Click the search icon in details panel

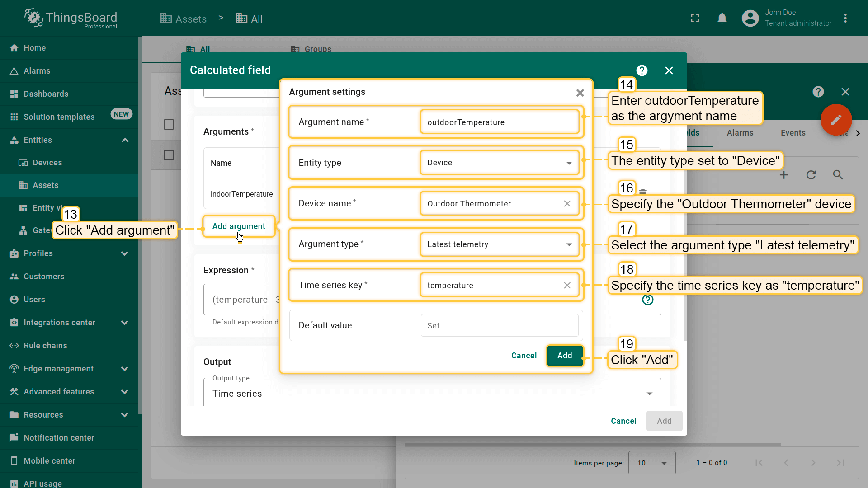(838, 175)
